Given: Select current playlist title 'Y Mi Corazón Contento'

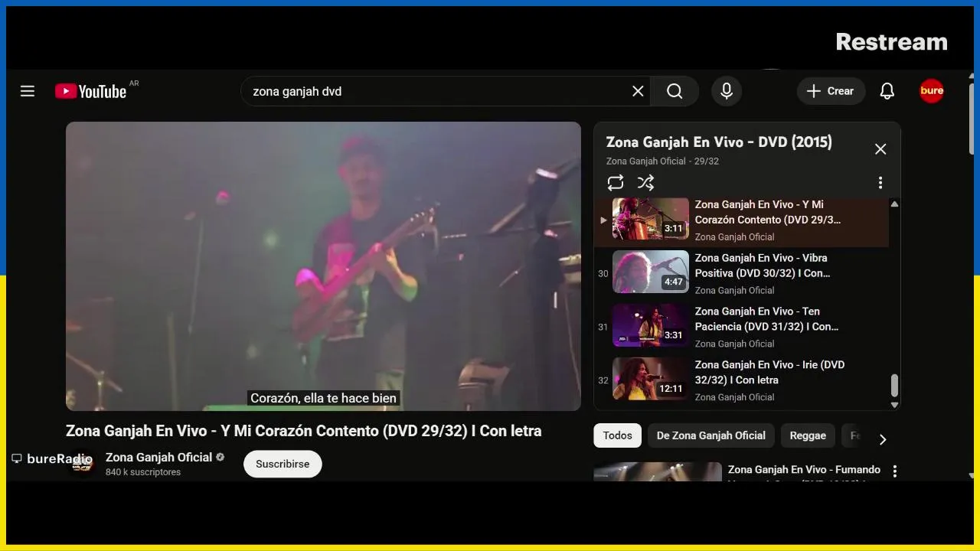Looking at the screenshot, I should pyautogui.click(x=768, y=212).
